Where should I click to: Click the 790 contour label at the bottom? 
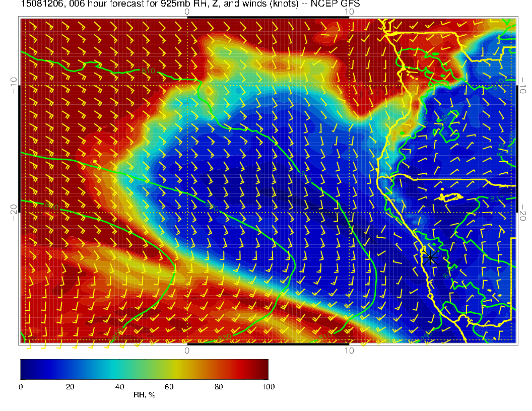tap(427, 334)
